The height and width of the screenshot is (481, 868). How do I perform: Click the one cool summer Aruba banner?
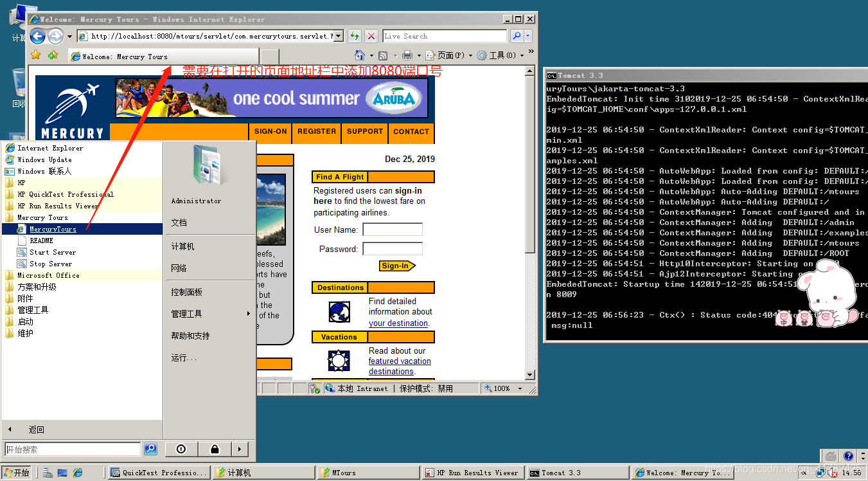[270, 98]
